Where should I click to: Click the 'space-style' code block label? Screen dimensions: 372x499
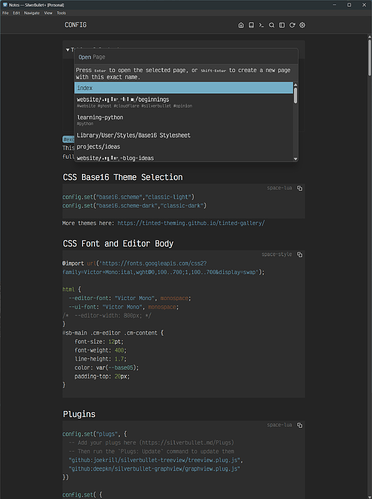tap(277, 254)
